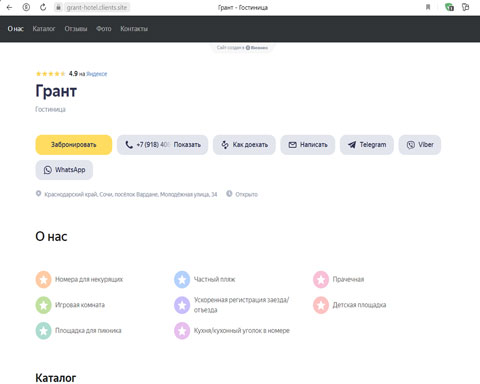Viewport: 480px width, 384px height.
Task: Click the orange star icon Номера для некурящих
Action: [44, 279]
